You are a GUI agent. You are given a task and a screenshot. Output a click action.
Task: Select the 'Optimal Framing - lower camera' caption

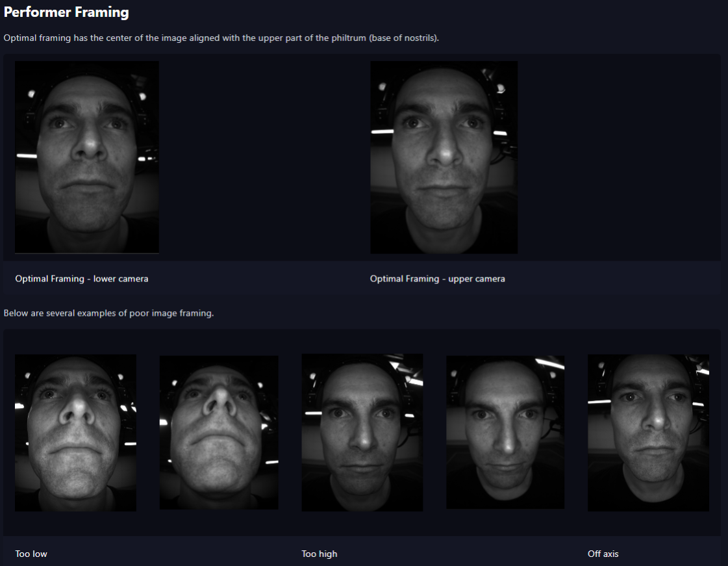[82, 279]
